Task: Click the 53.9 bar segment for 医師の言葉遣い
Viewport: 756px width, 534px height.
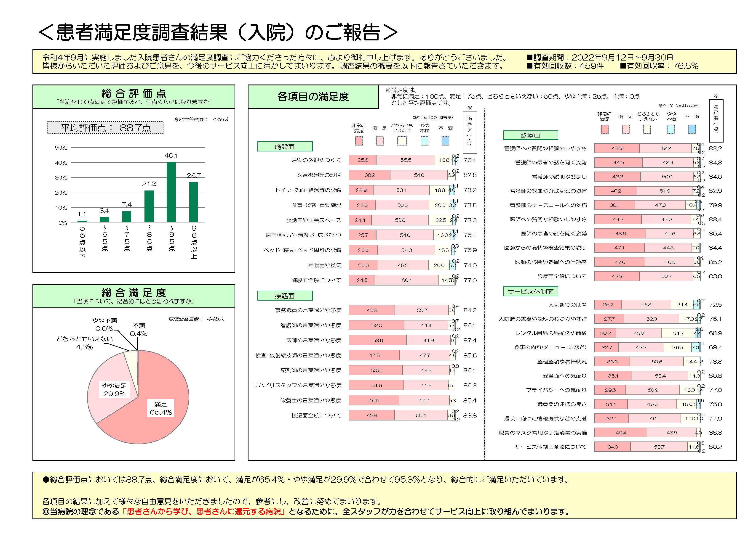Action: (x=377, y=340)
